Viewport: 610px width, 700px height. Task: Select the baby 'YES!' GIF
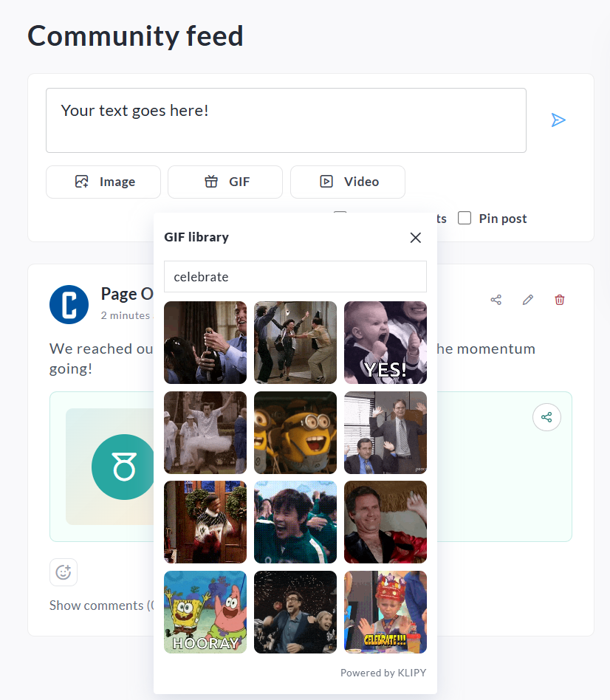point(385,343)
